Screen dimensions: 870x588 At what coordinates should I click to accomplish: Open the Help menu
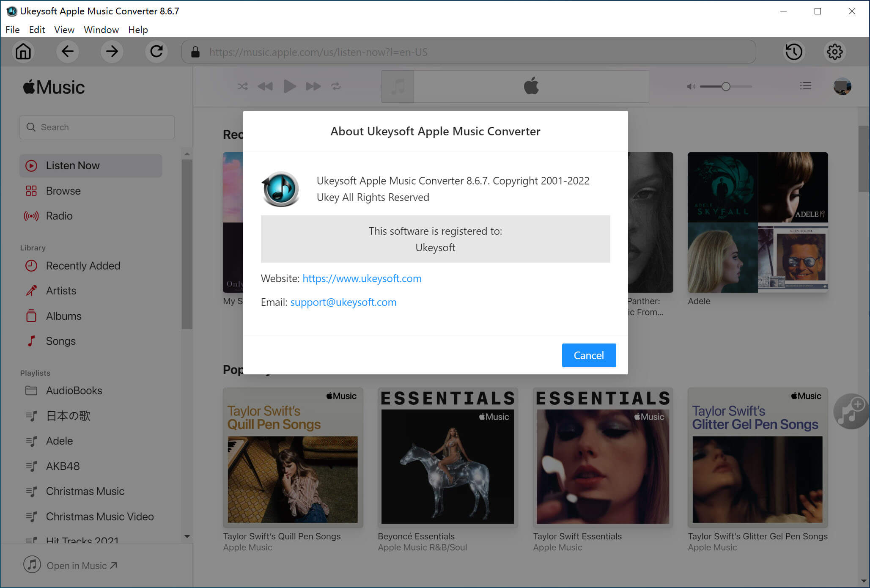click(138, 29)
